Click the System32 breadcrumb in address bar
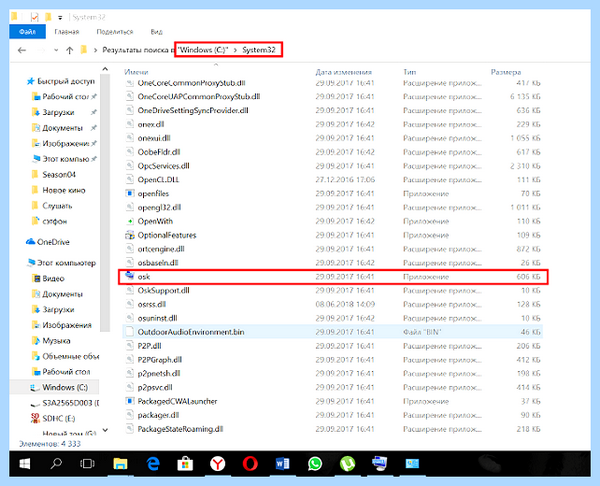600x486 pixels. pos(259,50)
